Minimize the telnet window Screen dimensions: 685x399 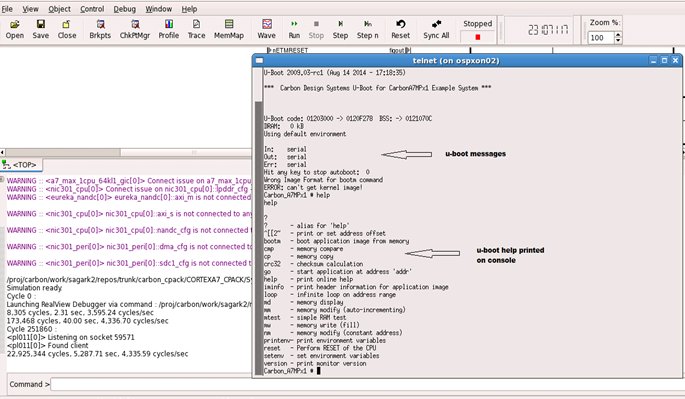tap(653, 60)
